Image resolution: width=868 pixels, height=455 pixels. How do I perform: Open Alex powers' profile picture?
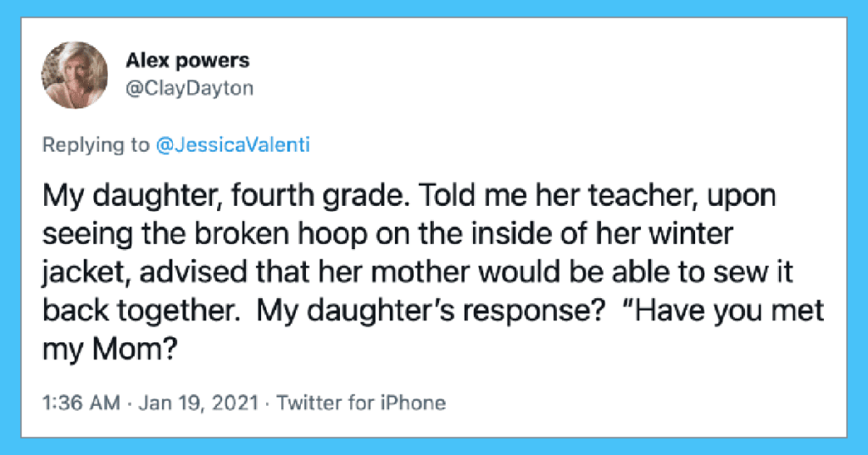75,75
